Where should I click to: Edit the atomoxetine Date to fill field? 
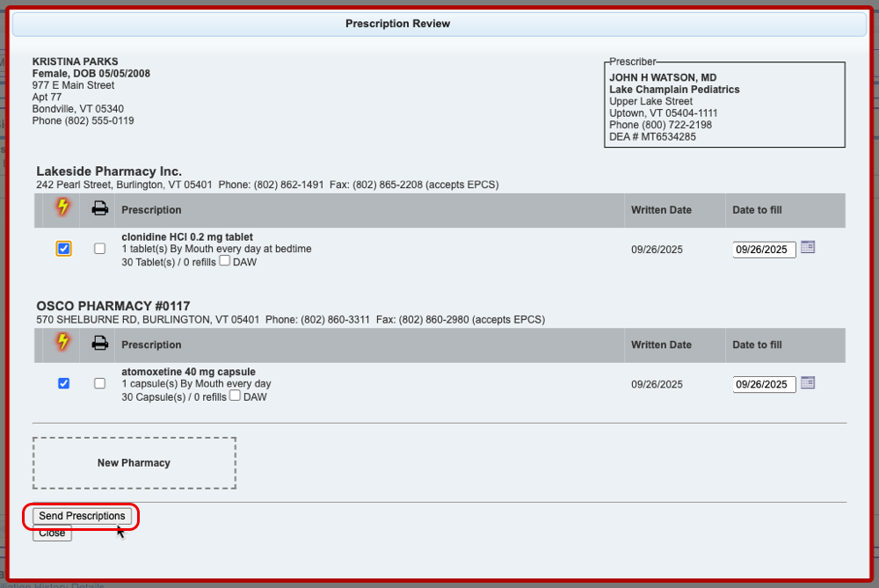[763, 384]
